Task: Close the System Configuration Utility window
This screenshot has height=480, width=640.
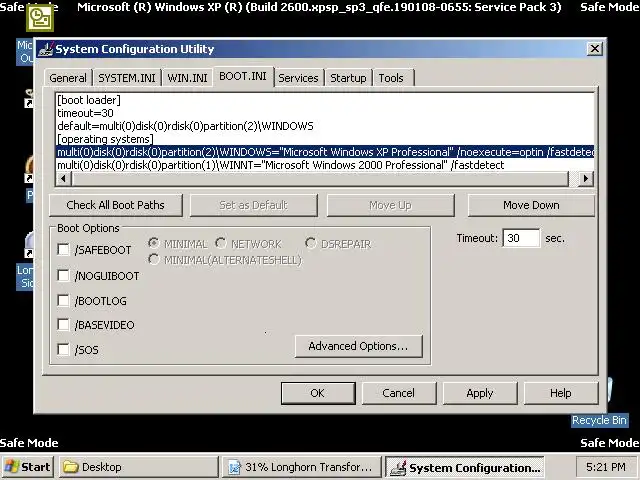Action: click(x=595, y=49)
